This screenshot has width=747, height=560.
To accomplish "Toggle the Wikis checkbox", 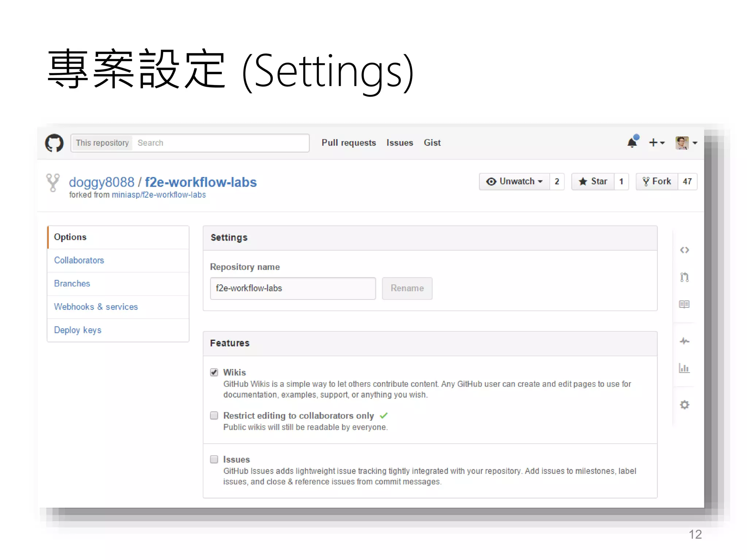I will [x=214, y=372].
